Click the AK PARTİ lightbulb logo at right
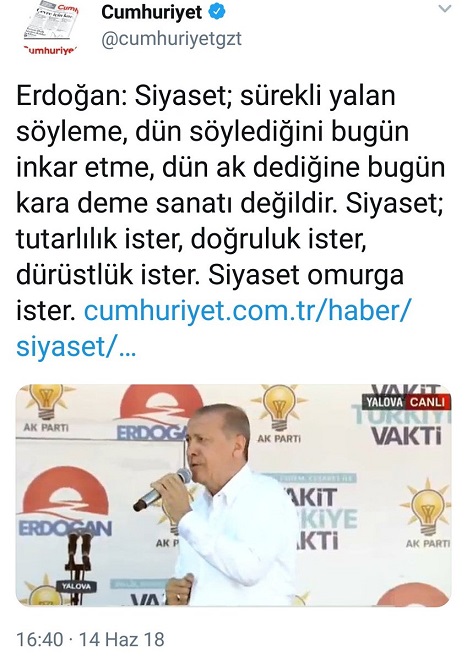The height and width of the screenshot is (660, 467). pyautogui.click(x=427, y=513)
